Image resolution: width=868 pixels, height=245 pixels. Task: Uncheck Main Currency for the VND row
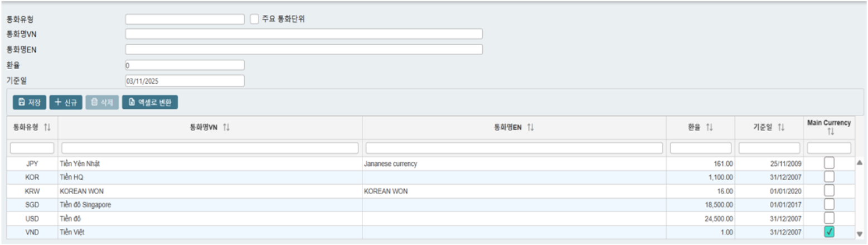click(829, 232)
